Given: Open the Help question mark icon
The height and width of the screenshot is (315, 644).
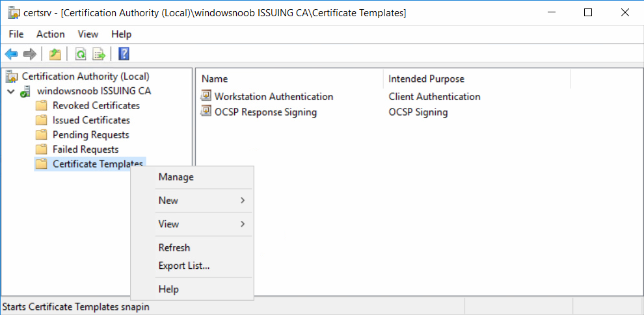Looking at the screenshot, I should (x=124, y=54).
